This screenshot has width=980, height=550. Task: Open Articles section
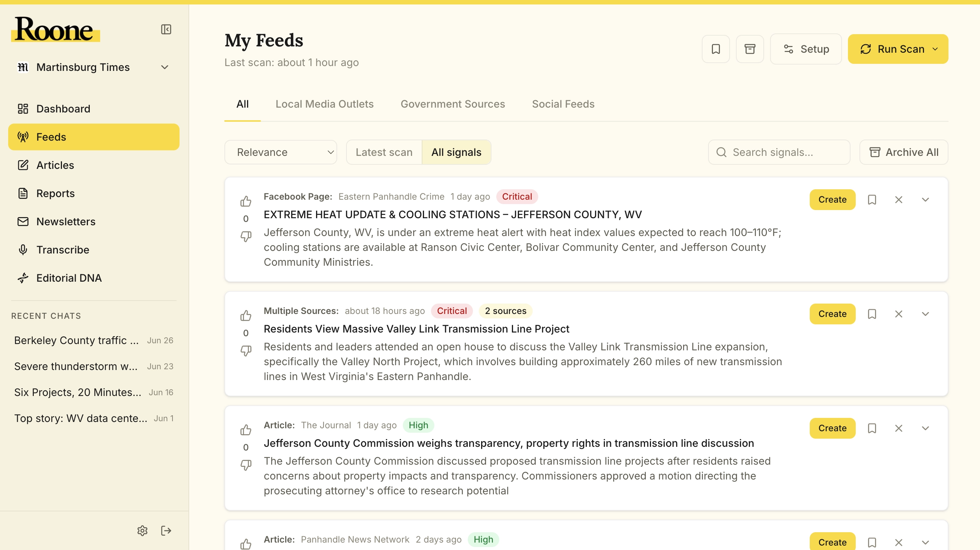93,165
